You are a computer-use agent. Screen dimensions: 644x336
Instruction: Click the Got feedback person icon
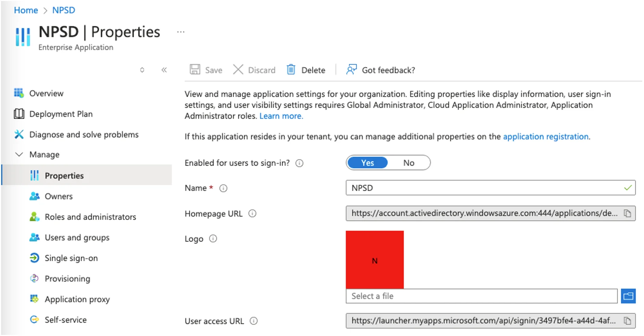point(351,70)
